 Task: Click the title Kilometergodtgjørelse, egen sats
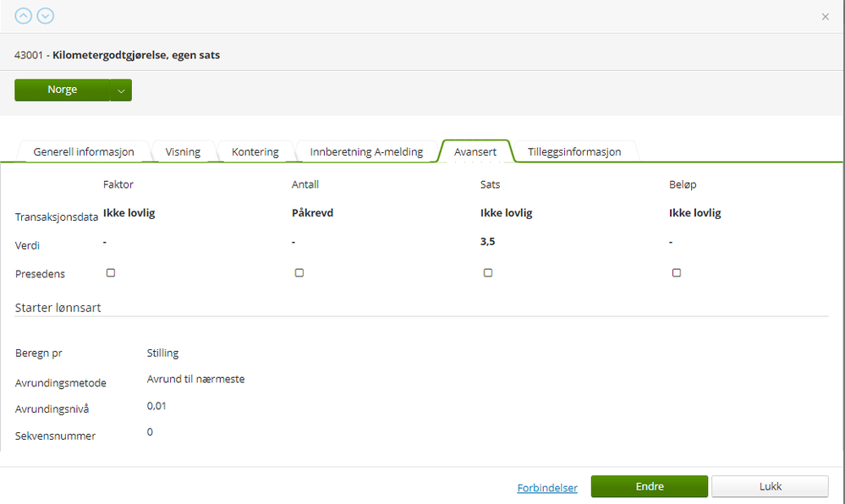(136, 55)
